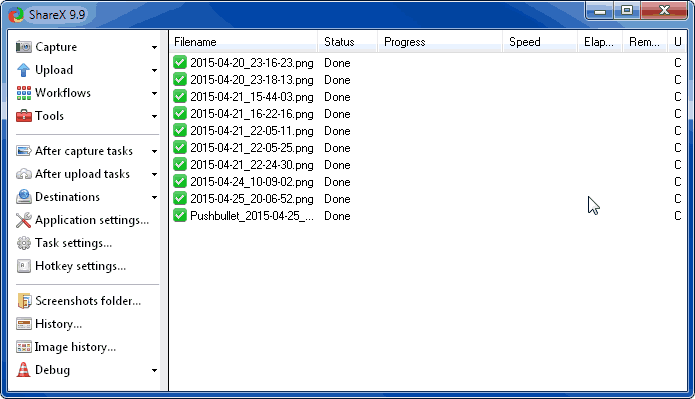
Task: Click green check beside Pushbullet_2015-04-25 file
Action: (180, 215)
